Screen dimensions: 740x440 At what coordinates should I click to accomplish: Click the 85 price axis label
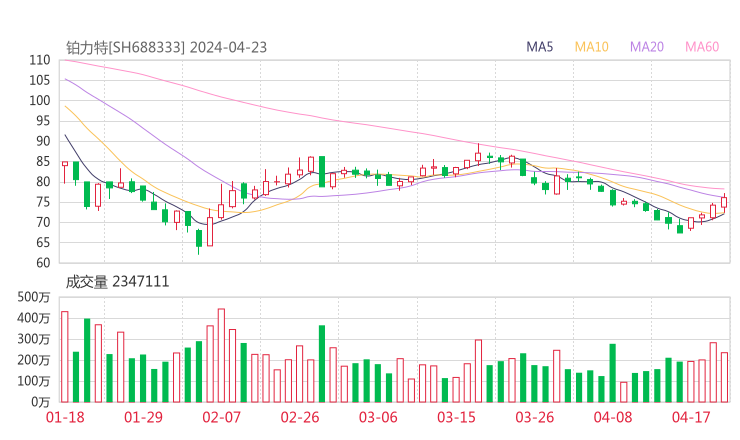[x=43, y=162]
